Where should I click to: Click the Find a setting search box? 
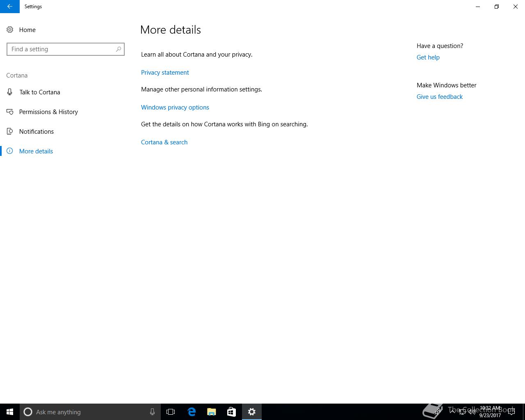click(x=66, y=49)
